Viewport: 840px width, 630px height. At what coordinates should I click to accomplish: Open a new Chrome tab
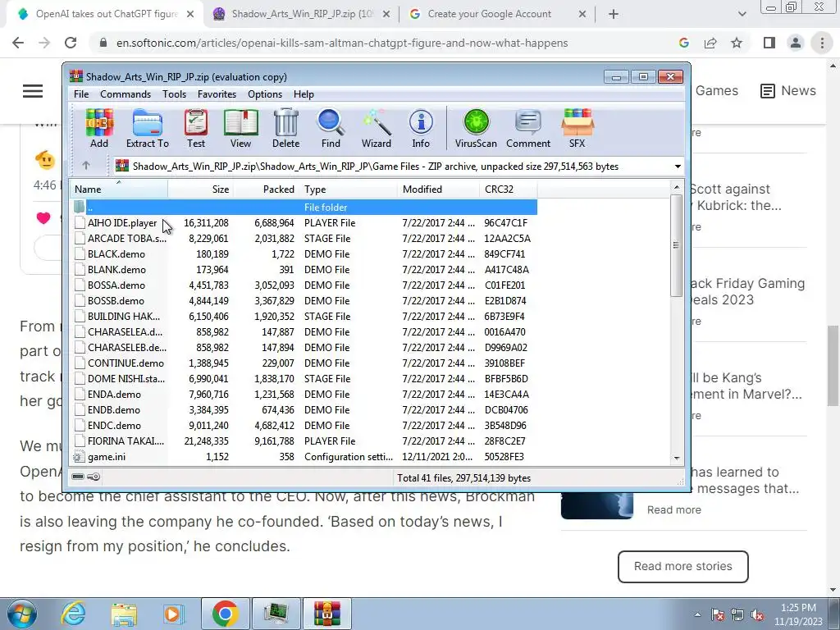pyautogui.click(x=614, y=14)
